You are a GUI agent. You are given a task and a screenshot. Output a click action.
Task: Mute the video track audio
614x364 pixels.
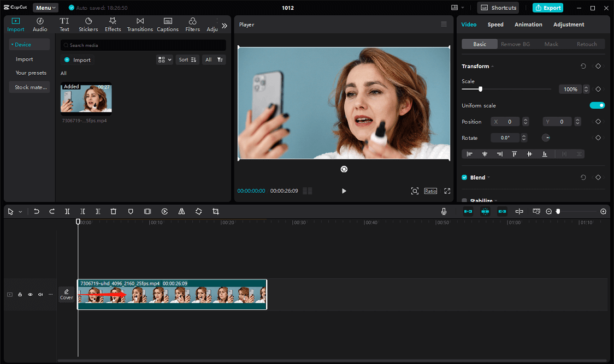[40, 294]
